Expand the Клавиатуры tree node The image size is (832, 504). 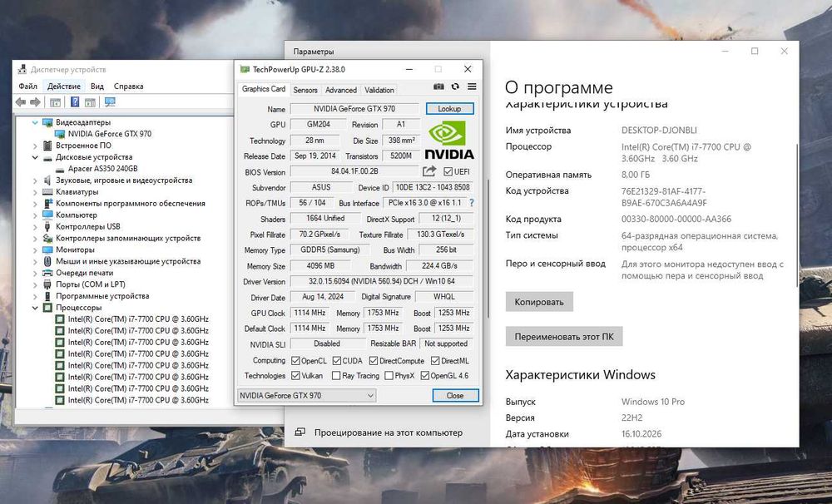(x=35, y=192)
